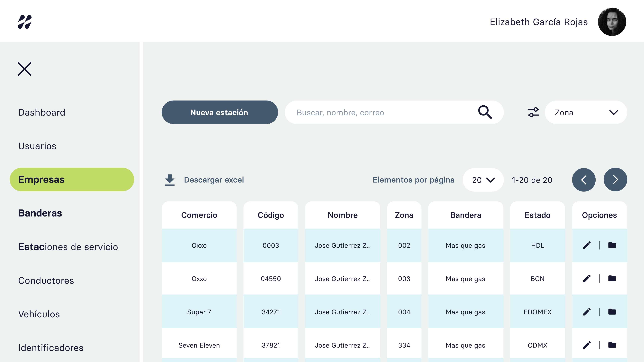Click the search magnifier icon
Image resolution: width=644 pixels, height=362 pixels.
(x=485, y=112)
